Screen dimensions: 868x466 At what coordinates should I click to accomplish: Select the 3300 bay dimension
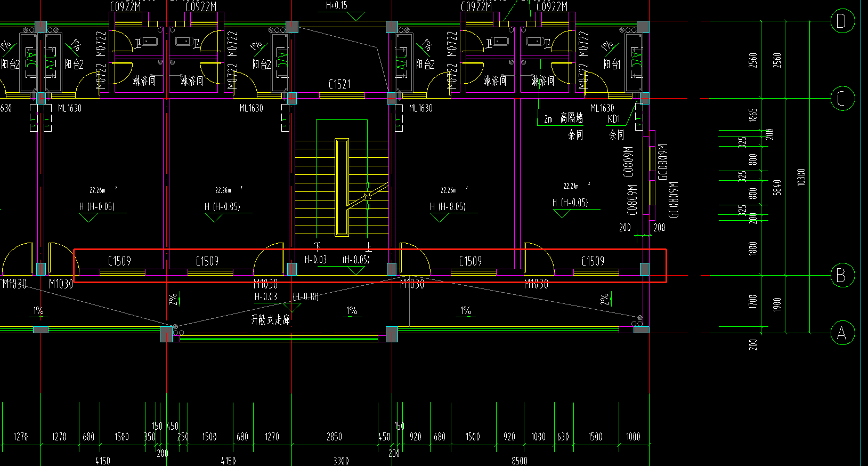tap(341, 461)
